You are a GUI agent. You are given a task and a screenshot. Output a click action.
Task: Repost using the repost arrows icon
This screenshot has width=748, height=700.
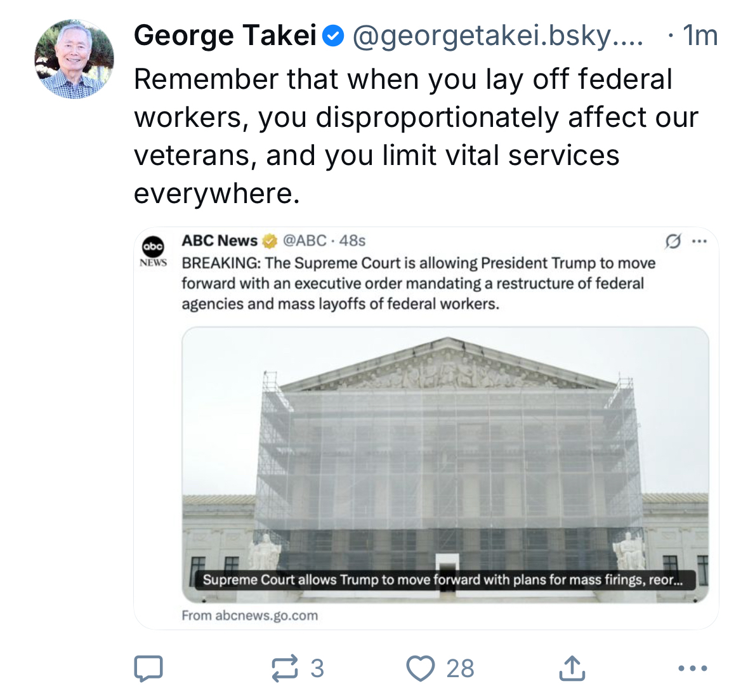coord(284,668)
